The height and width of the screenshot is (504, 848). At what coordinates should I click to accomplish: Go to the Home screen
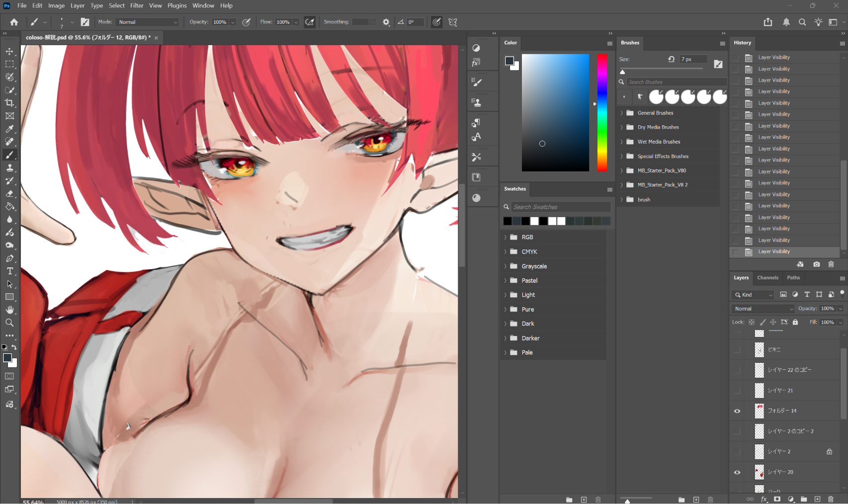[14, 22]
